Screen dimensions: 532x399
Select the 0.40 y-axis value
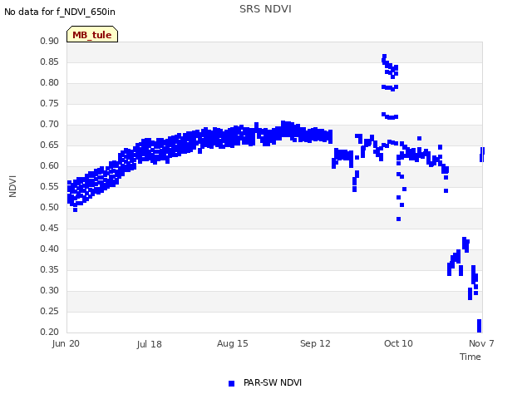(50, 249)
